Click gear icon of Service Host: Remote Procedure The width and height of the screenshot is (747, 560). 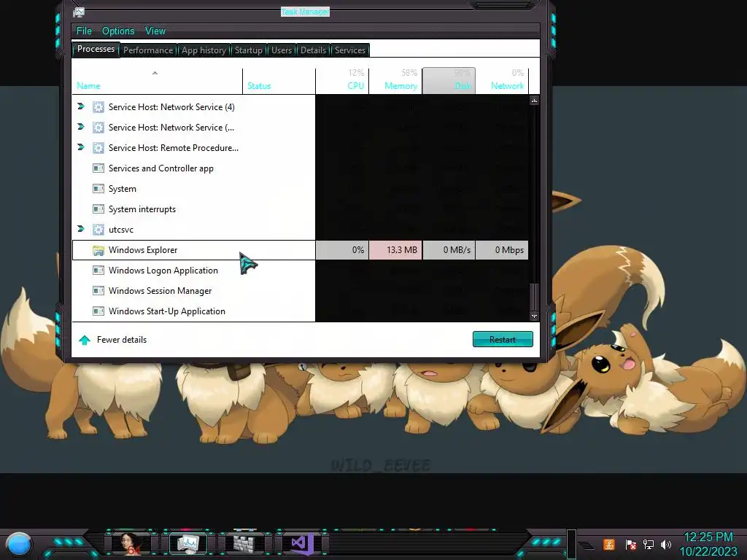[x=98, y=148]
